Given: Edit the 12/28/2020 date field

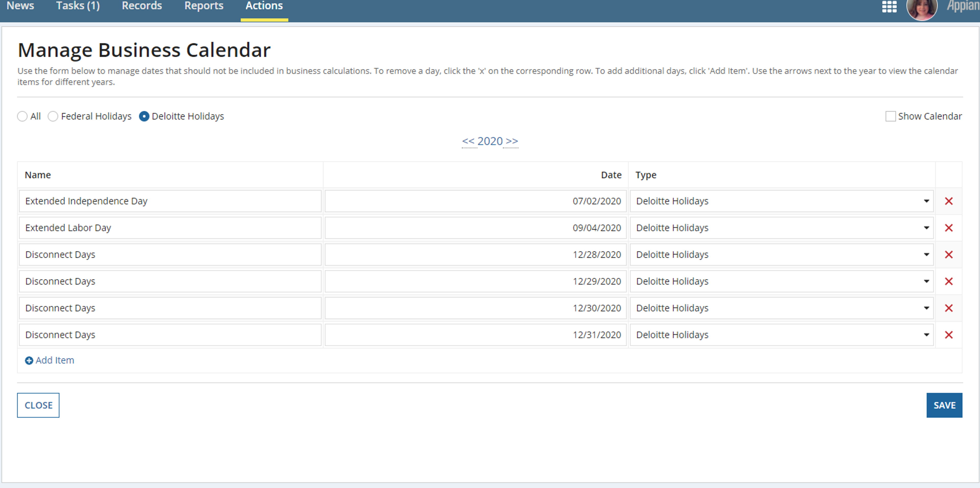Looking at the screenshot, I should 475,254.
